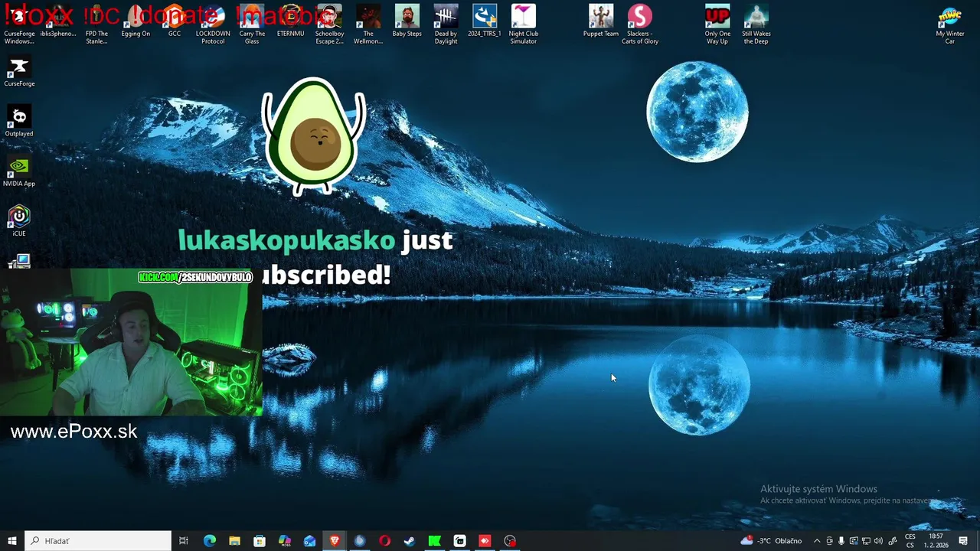
Task: Open My Winter Car shortcut
Action: coord(950,24)
